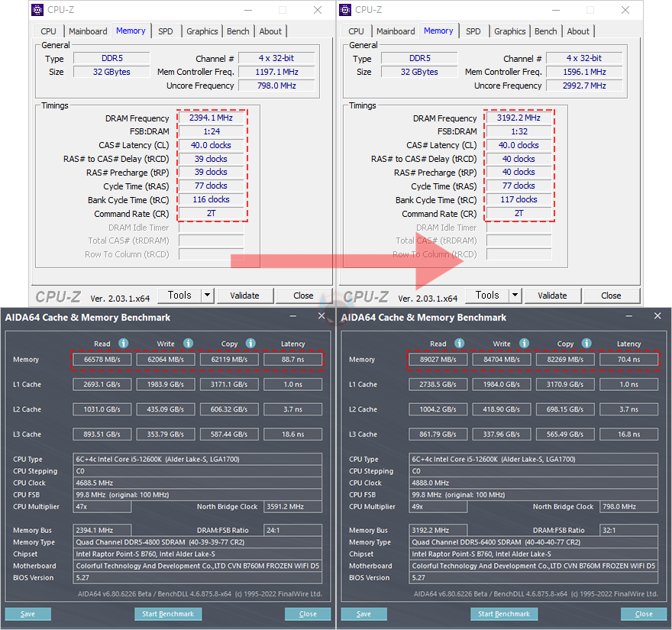Click Copy info icon in right AIDA64 window
Viewport: 672px width, 630px height.
586,344
